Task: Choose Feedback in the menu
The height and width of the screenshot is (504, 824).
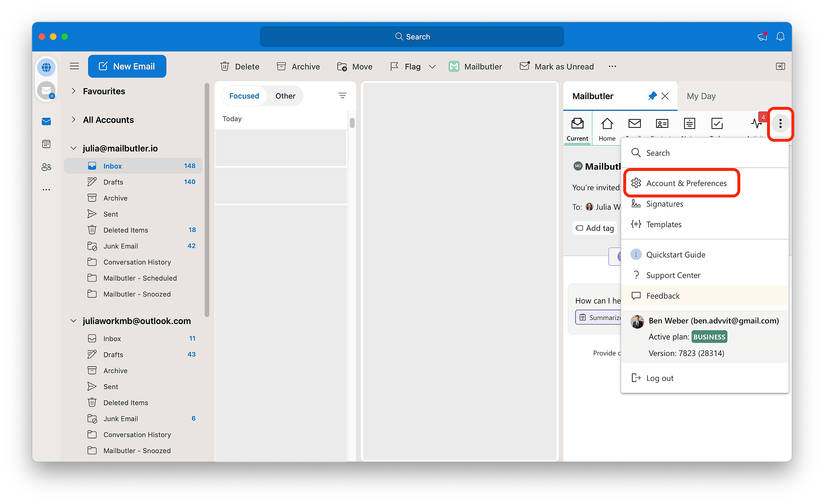Action: [x=705, y=296]
